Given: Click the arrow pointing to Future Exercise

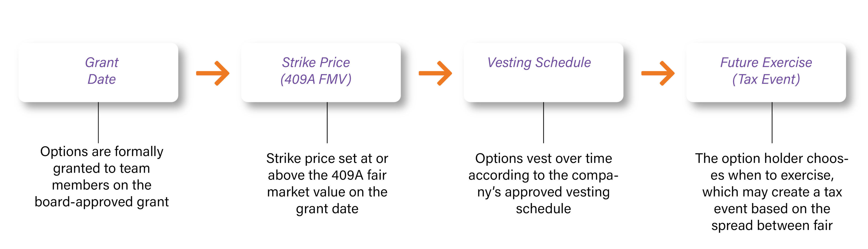Looking at the screenshot, I should (658, 73).
